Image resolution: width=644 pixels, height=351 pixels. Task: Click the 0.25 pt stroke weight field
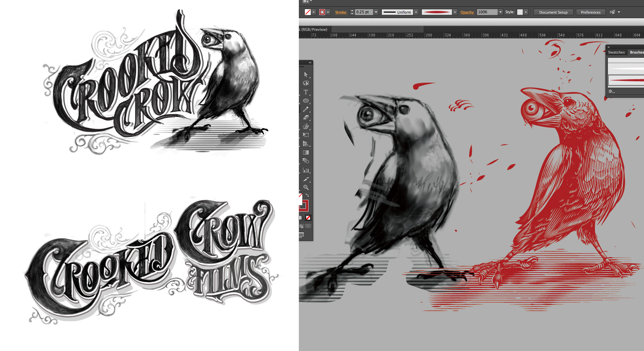click(x=364, y=12)
